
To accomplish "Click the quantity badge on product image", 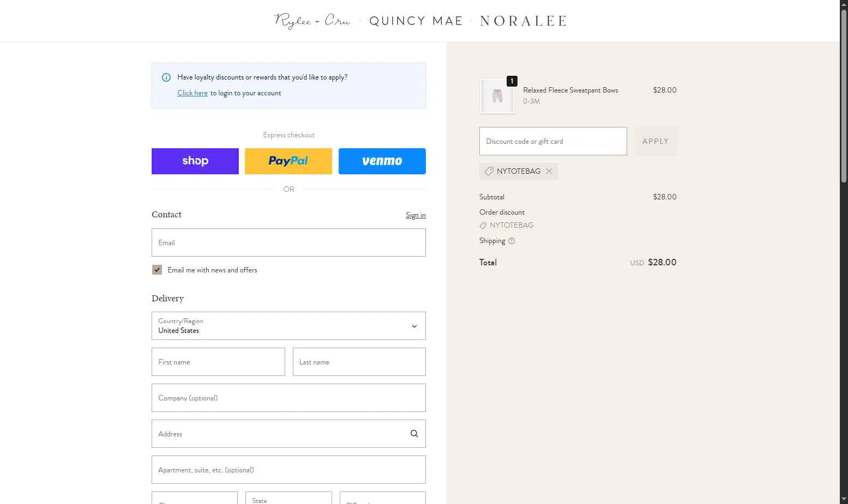I will click(x=512, y=81).
